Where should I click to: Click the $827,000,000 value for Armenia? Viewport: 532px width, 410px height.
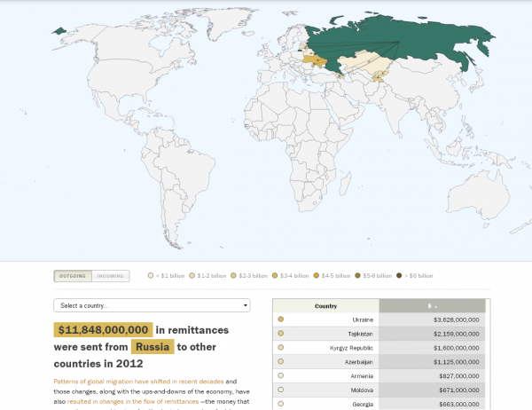459,376
